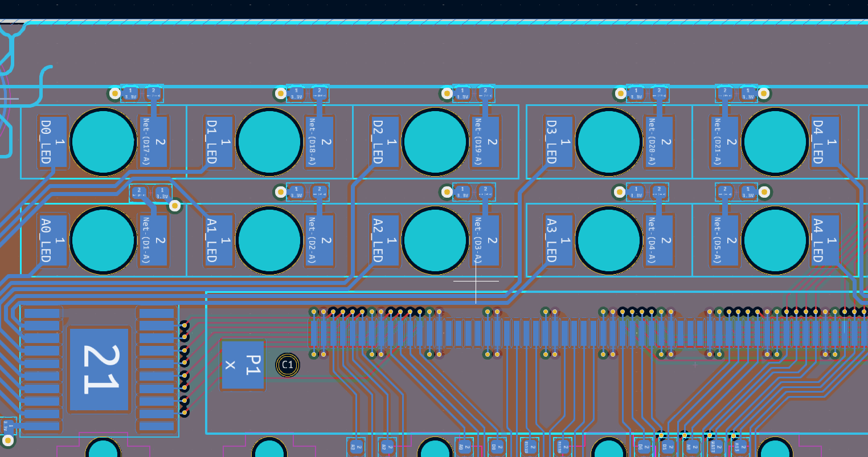
Task: Select the A0_LED pad
Action: click(53, 240)
